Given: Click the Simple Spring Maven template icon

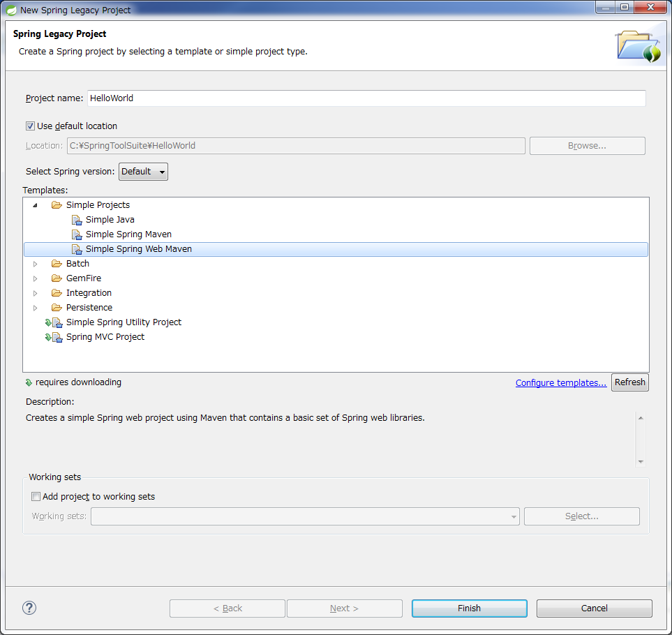Looking at the screenshot, I should (77, 234).
